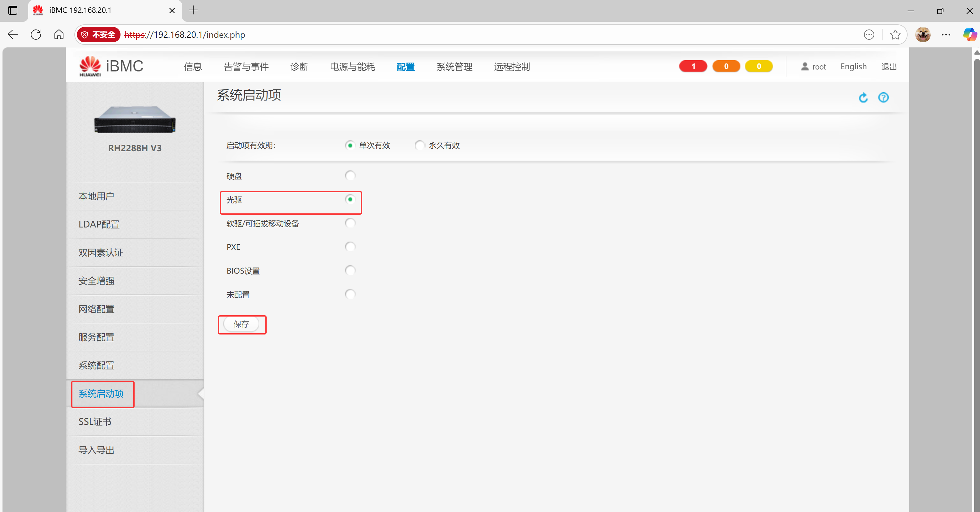Screen dimensions: 980x512
Task: Open browser settings ellipsis menu
Action: pyautogui.click(x=946, y=35)
